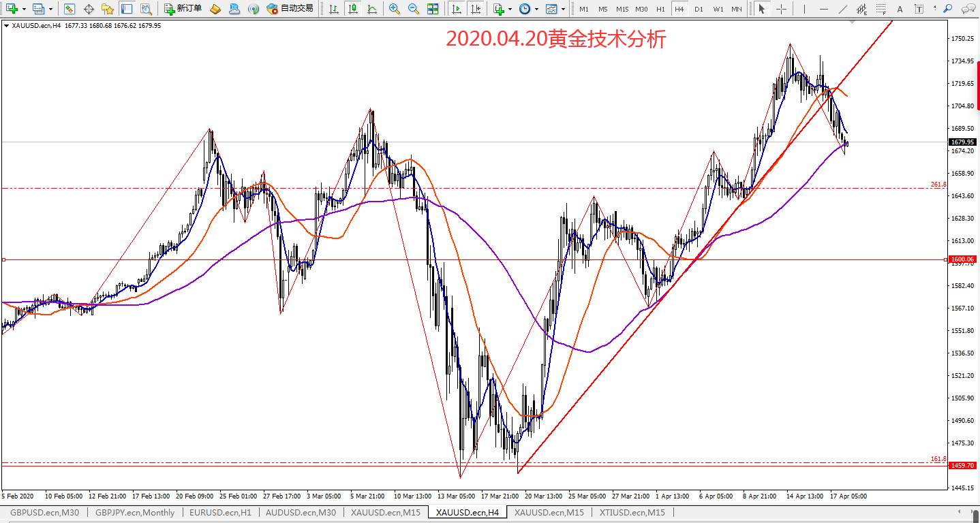Click the green signals broadcast icon
980x523 pixels.
pos(253,9)
